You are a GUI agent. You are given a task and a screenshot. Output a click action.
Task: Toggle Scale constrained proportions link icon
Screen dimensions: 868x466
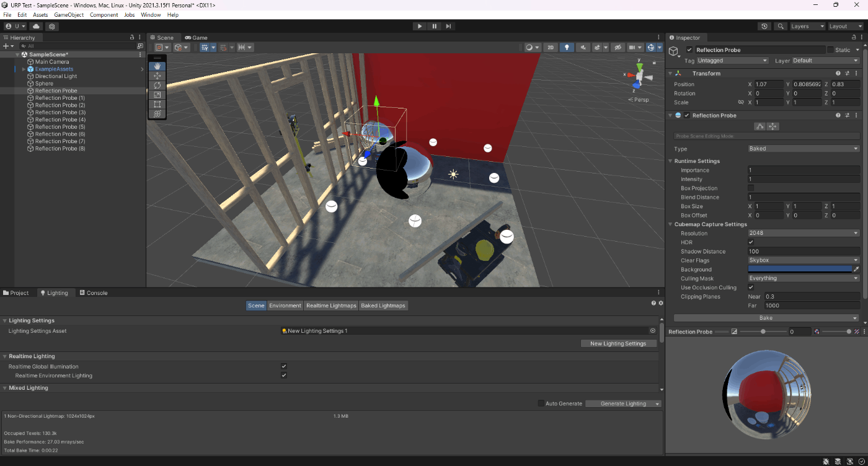pyautogui.click(x=740, y=102)
